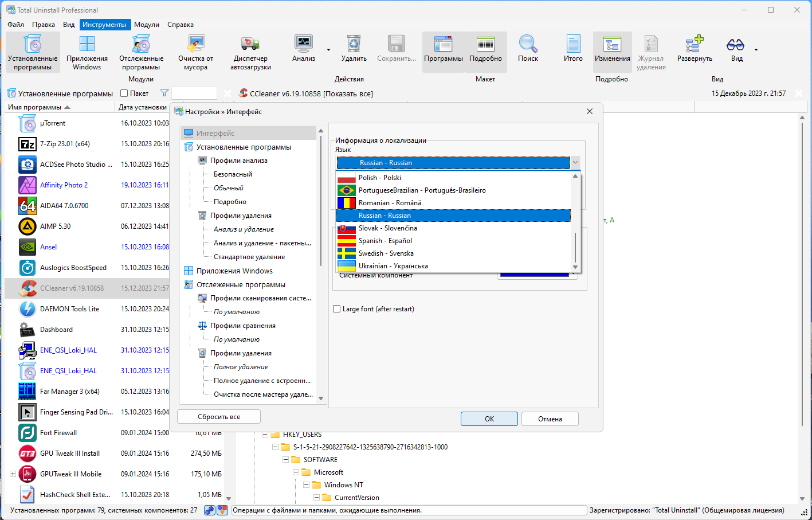
Task: Select 7-Zip 23.01 (x64) entry
Action: coord(65,144)
